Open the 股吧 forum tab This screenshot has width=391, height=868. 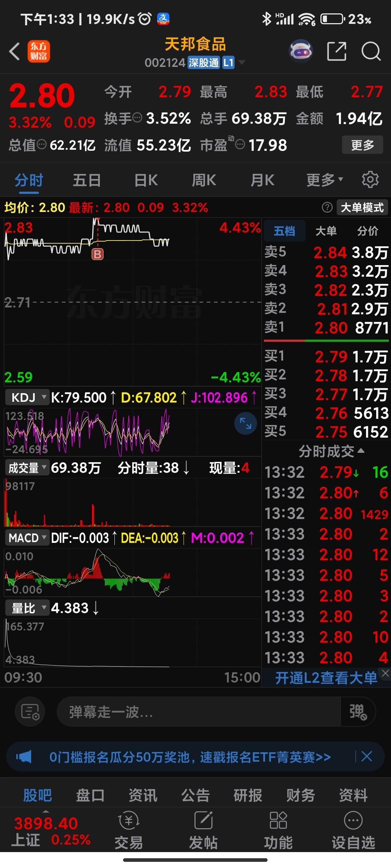pyautogui.click(x=37, y=795)
